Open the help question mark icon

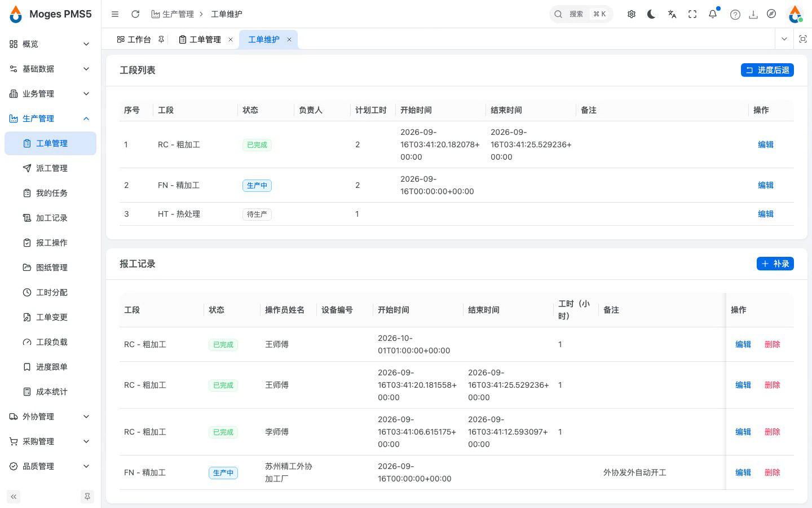(x=735, y=15)
